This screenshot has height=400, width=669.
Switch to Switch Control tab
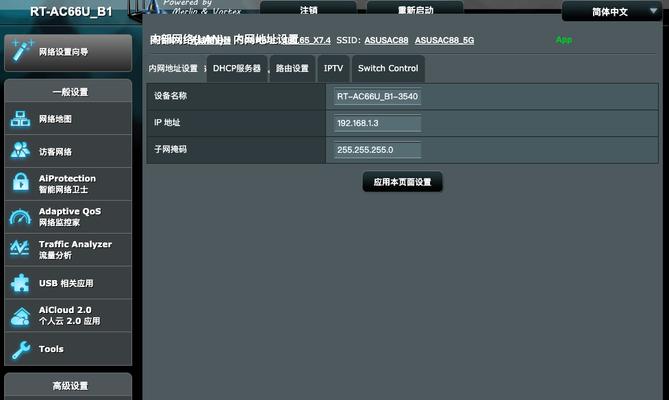pyautogui.click(x=388, y=69)
